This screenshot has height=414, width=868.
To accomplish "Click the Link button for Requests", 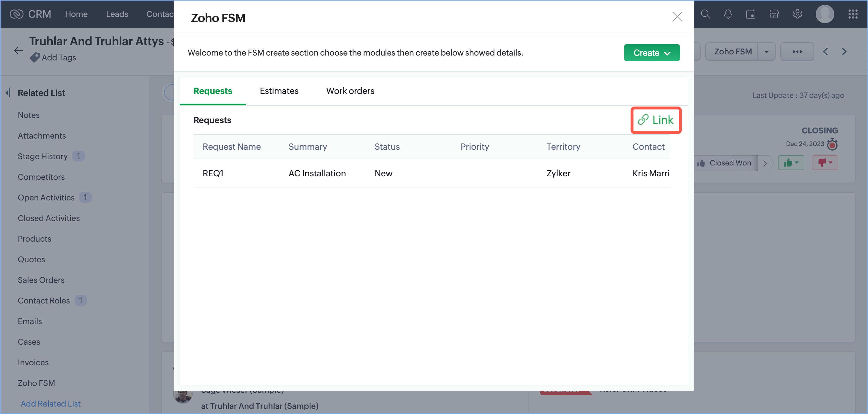I will (655, 120).
